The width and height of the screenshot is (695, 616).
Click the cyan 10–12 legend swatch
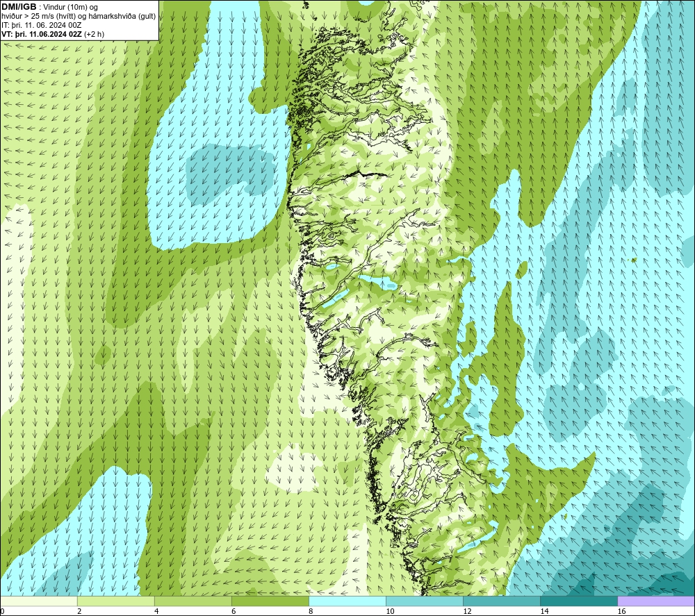[x=425, y=601]
